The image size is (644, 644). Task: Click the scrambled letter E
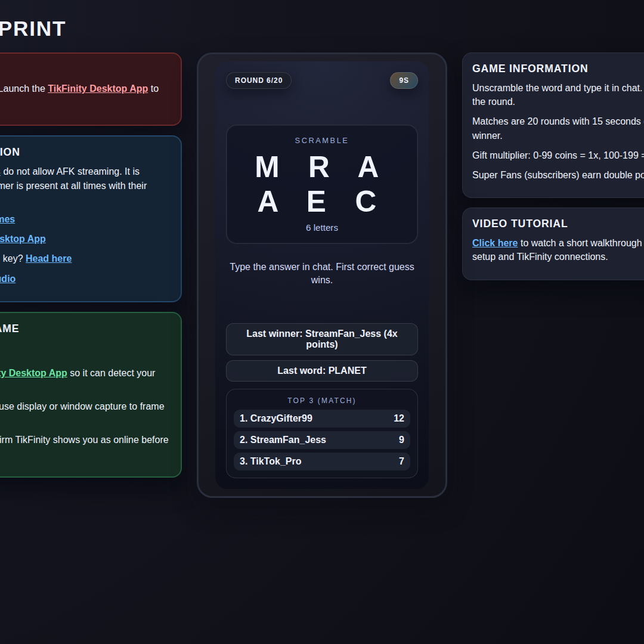(x=316, y=202)
